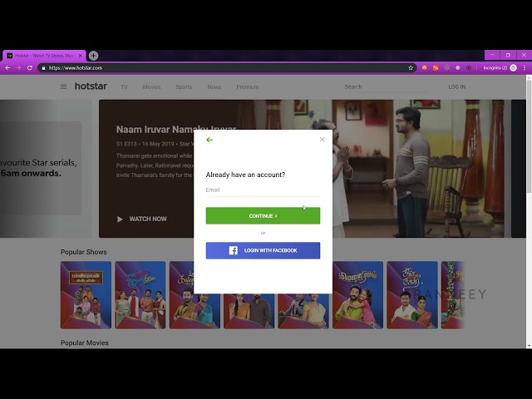
Task: Click the hotstar logo
Action: point(91,86)
